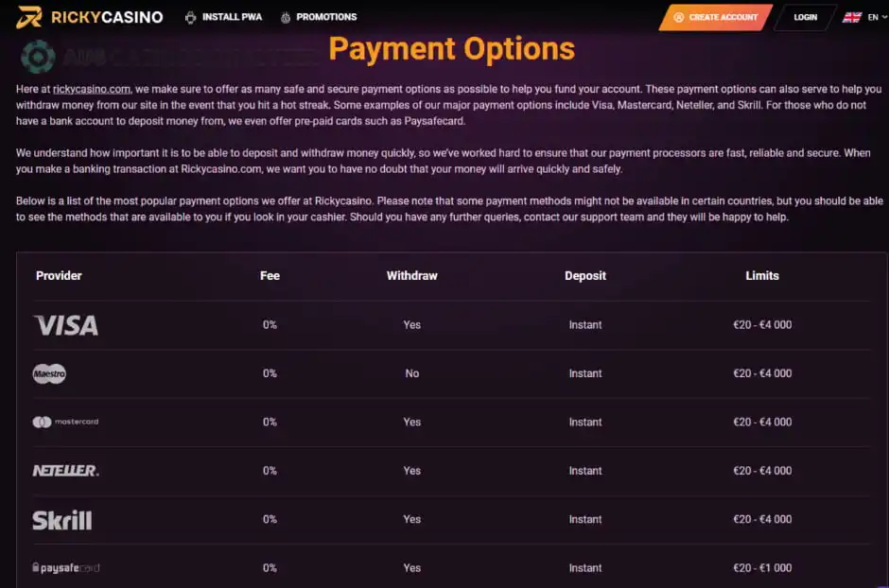
Task: Follow the rickycasino.com link
Action: pos(92,88)
